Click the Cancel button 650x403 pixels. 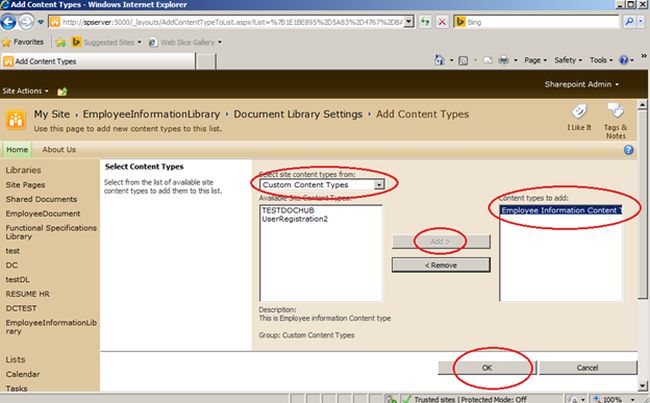[588, 368]
